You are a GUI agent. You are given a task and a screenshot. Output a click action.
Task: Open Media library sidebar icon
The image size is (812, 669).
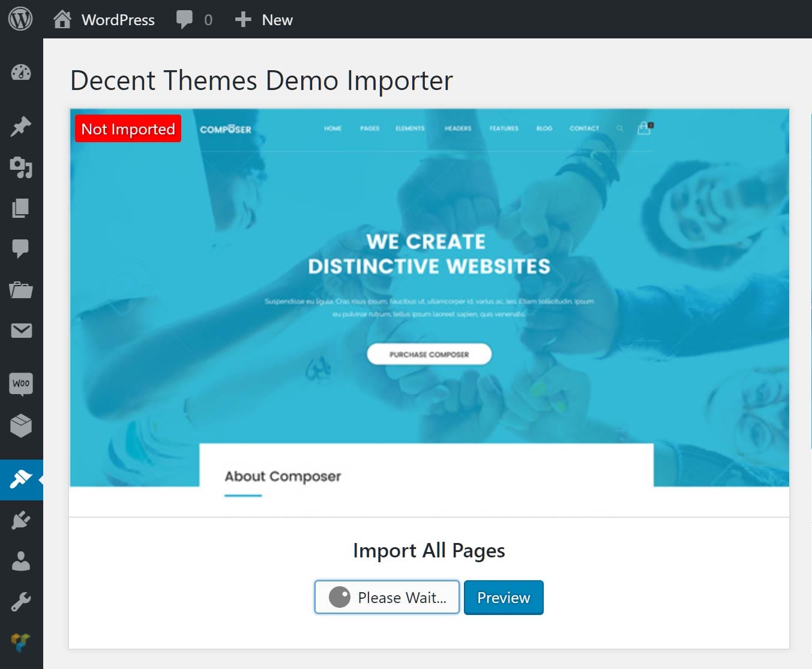[21, 167]
